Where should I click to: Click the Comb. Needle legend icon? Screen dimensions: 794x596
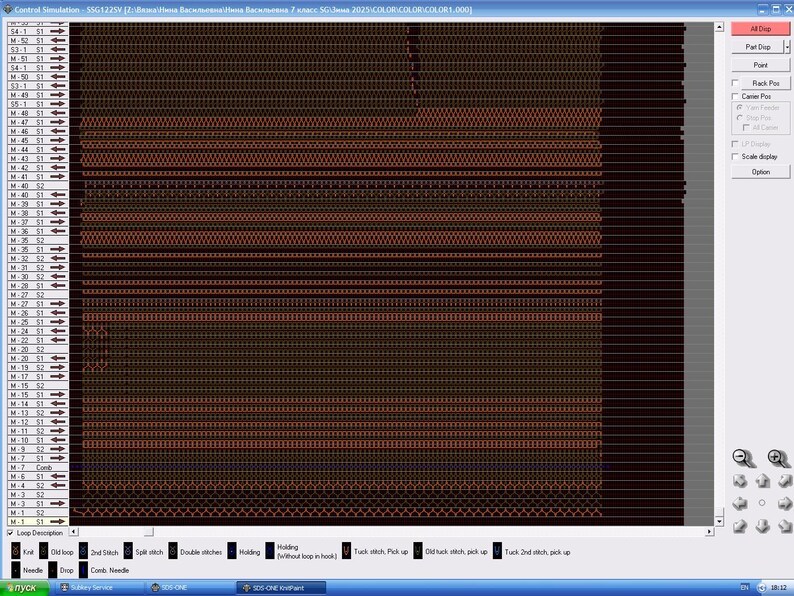[x=84, y=570]
